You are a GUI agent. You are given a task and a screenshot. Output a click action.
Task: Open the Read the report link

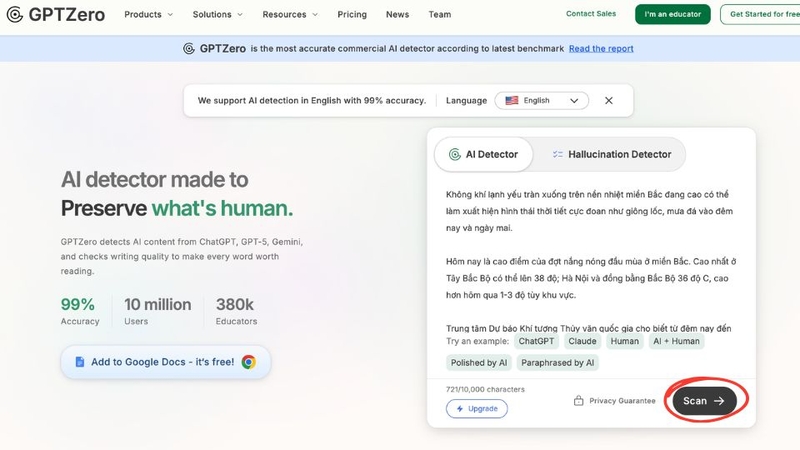pos(601,48)
